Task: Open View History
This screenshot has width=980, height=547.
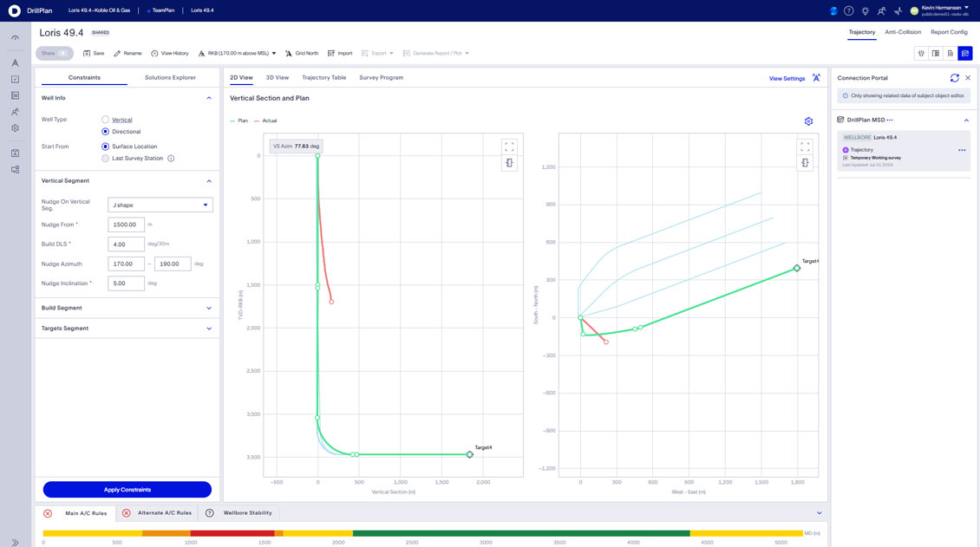Action: 169,54
